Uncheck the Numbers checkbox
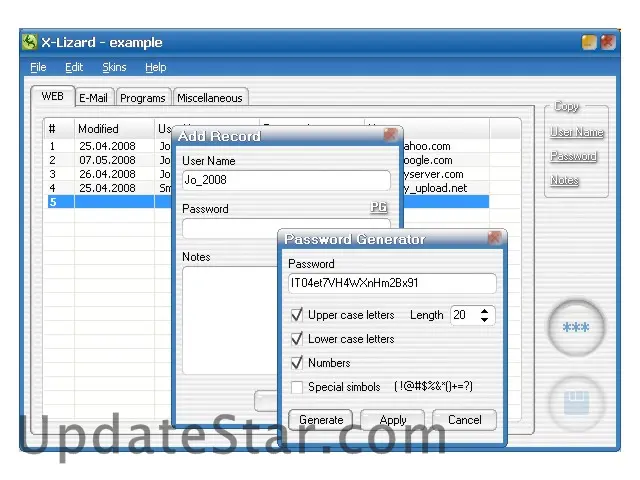The height and width of the screenshot is (480, 640). coord(297,363)
